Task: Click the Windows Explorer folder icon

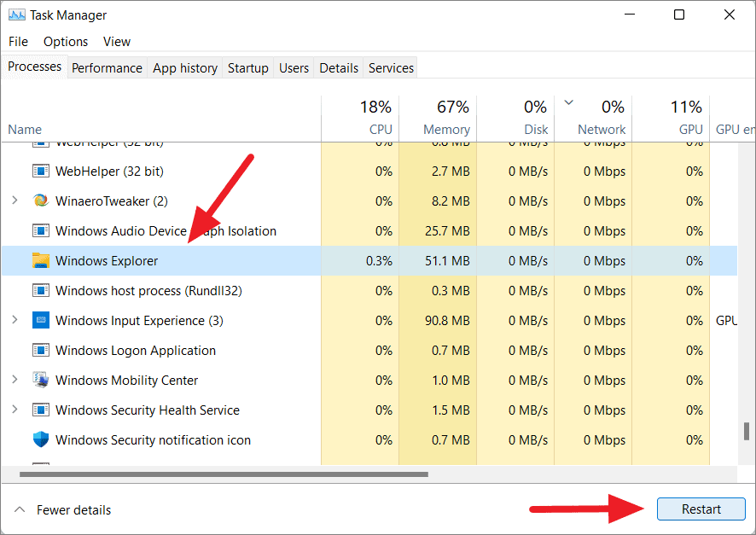Action: pyautogui.click(x=41, y=260)
